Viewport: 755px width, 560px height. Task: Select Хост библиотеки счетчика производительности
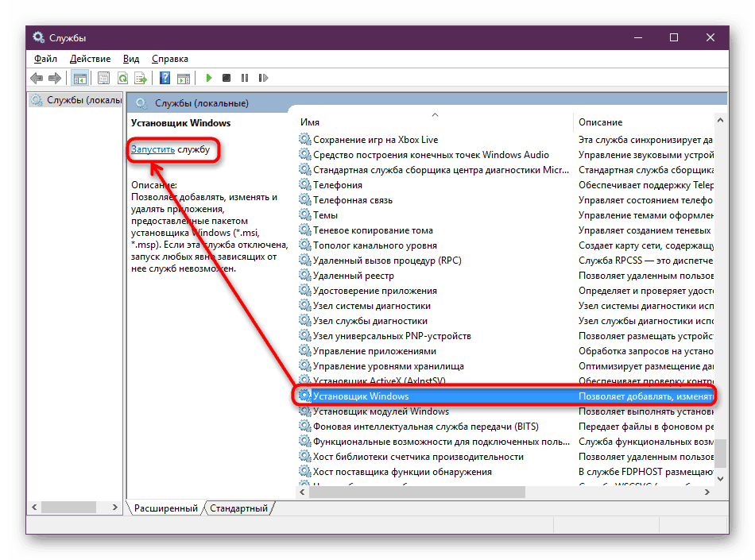coord(418,457)
